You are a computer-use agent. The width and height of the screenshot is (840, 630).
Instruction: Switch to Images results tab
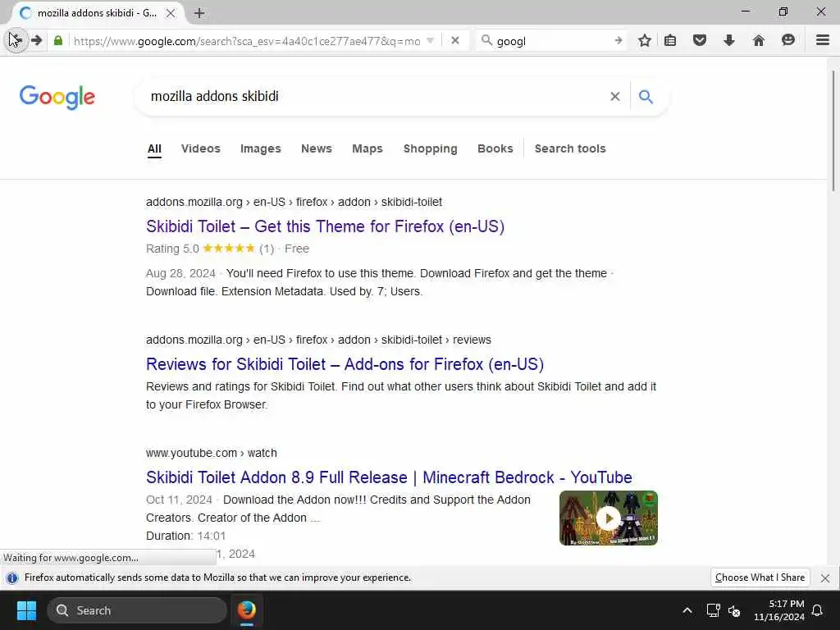[x=260, y=148]
